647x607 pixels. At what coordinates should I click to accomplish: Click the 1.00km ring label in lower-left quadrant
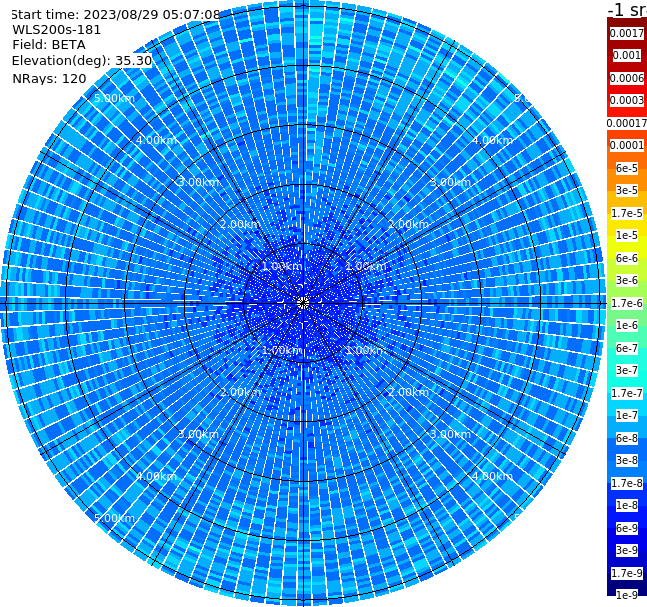(x=282, y=350)
